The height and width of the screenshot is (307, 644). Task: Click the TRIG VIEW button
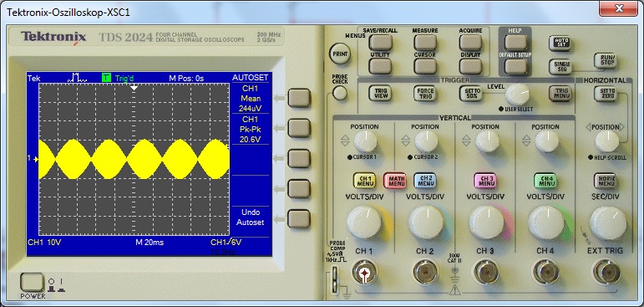(380, 94)
